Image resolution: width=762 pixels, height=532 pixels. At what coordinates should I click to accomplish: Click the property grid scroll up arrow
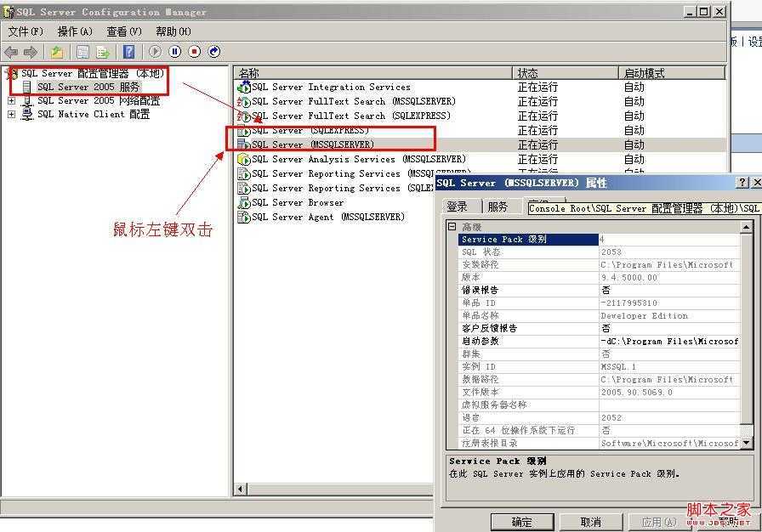(x=746, y=227)
